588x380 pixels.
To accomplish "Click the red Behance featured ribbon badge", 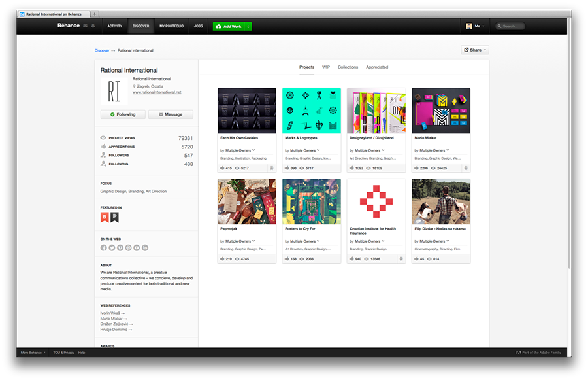I will pyautogui.click(x=105, y=217).
